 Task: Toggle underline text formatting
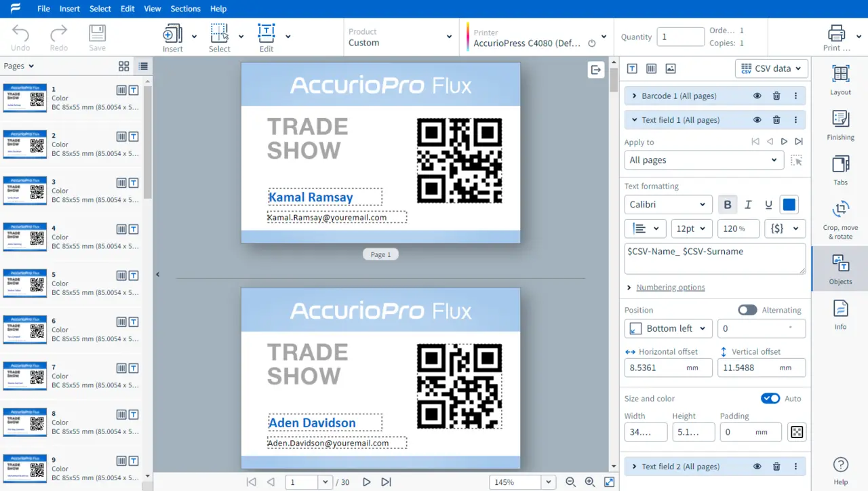pos(768,205)
